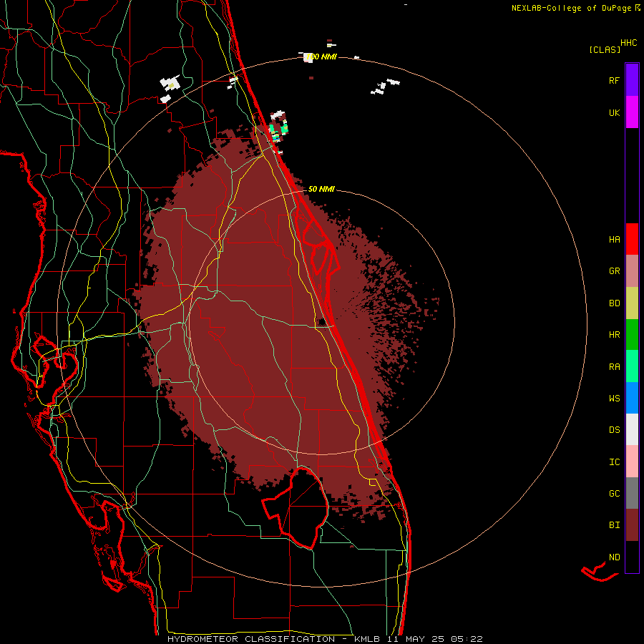Click the DS legend label
This screenshot has width=644, height=644.
tap(614, 430)
